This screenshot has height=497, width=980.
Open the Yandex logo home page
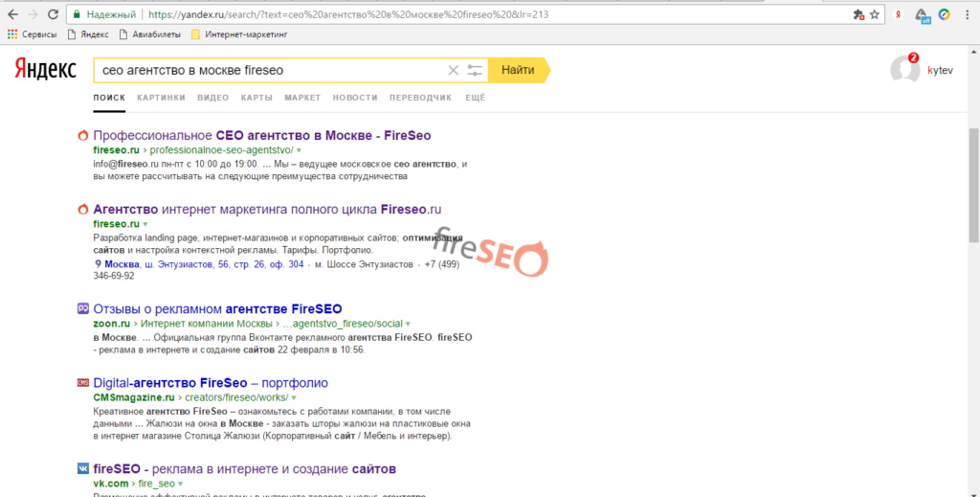pos(45,69)
